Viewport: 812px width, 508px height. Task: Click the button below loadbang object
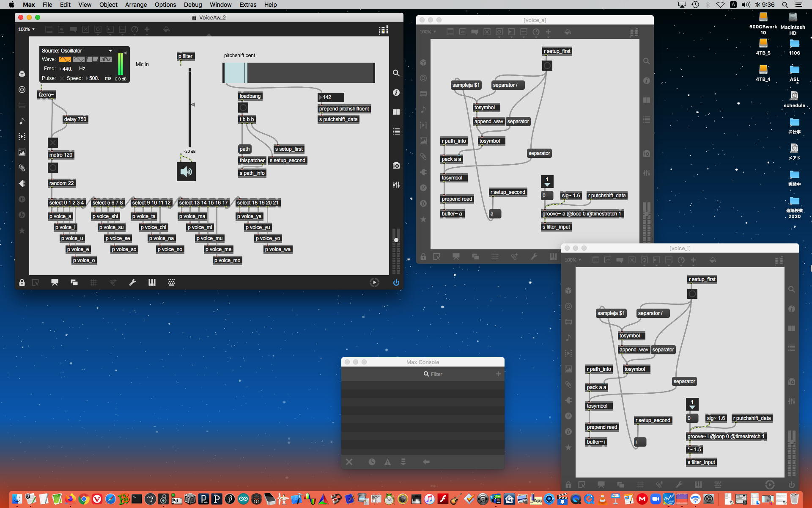[x=243, y=108]
